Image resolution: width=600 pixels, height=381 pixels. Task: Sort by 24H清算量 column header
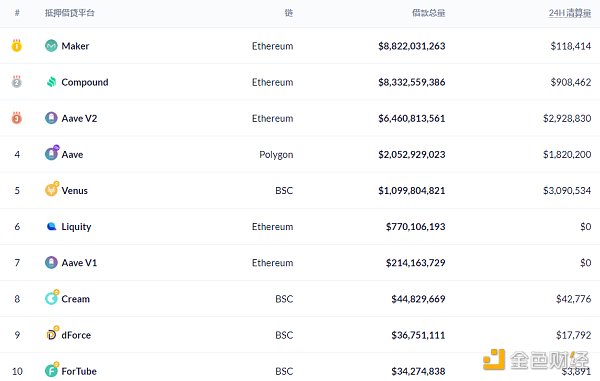[x=570, y=13]
